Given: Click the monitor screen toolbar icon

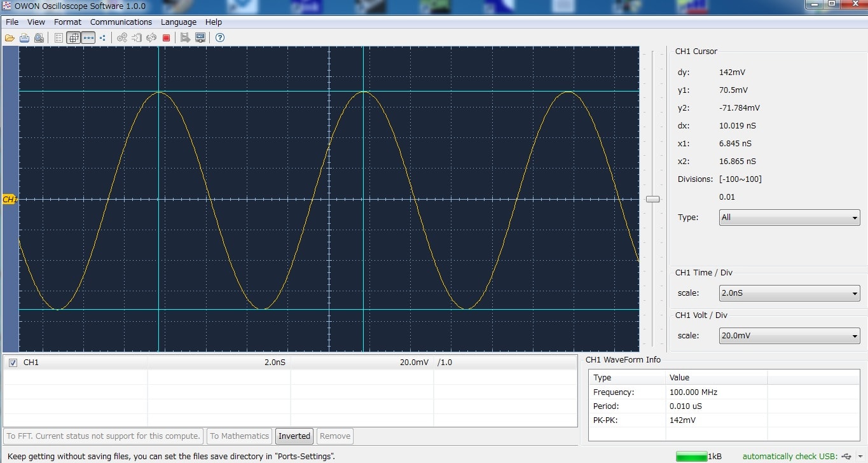Looking at the screenshot, I should tap(200, 38).
